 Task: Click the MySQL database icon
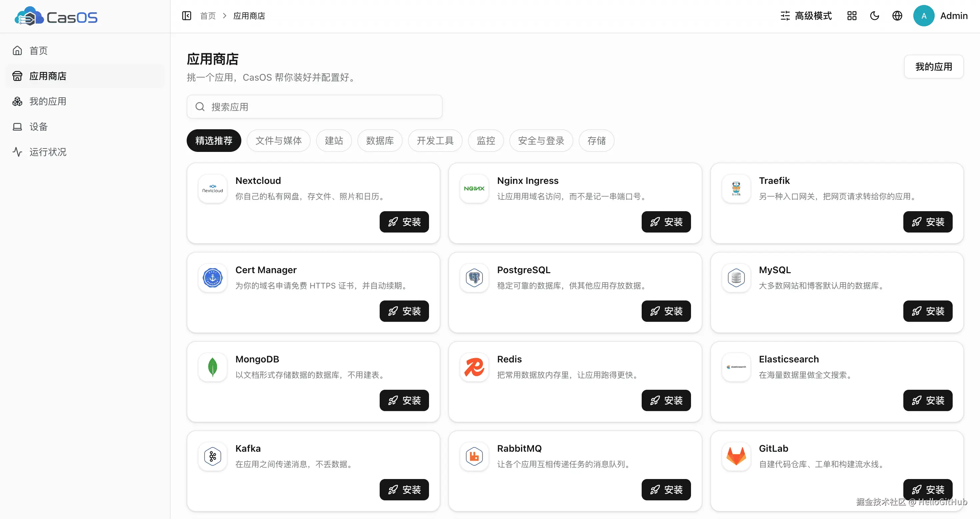(736, 278)
